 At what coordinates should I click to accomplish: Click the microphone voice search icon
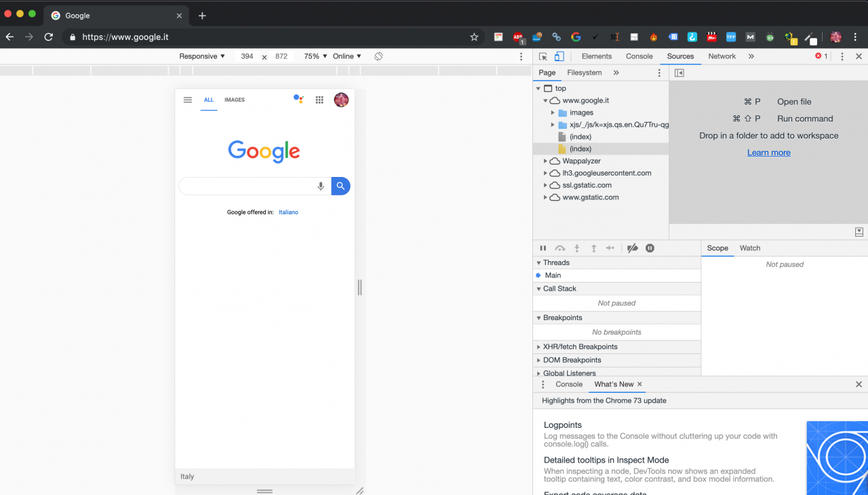pyautogui.click(x=321, y=186)
